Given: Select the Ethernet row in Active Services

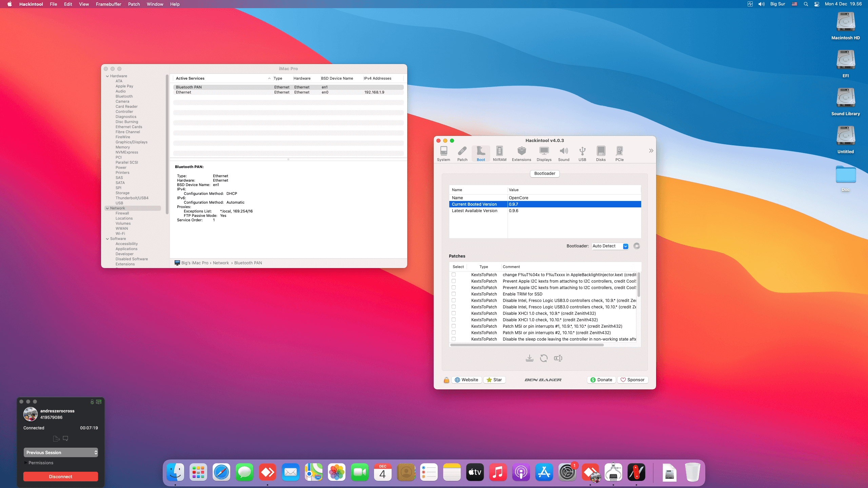Looking at the screenshot, I should coord(288,92).
